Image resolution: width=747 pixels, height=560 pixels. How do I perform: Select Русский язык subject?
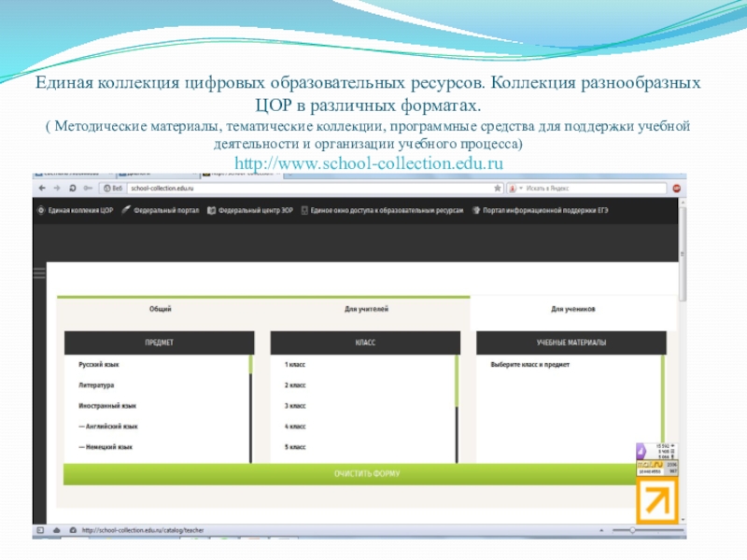[x=99, y=365]
